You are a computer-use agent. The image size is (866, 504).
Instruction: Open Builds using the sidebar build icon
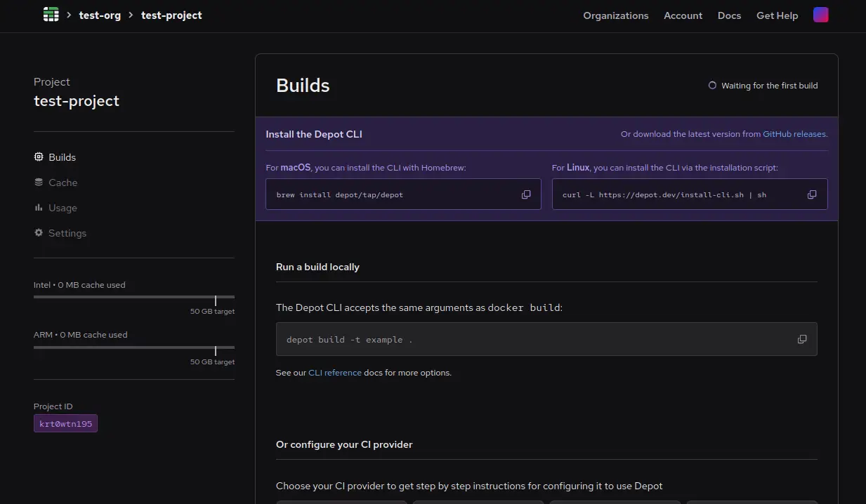39,157
